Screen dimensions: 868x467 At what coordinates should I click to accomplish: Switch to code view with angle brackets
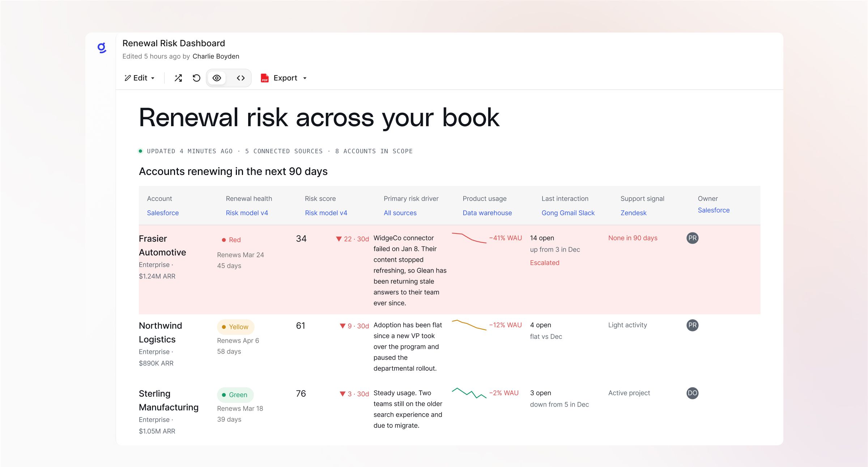[241, 78]
